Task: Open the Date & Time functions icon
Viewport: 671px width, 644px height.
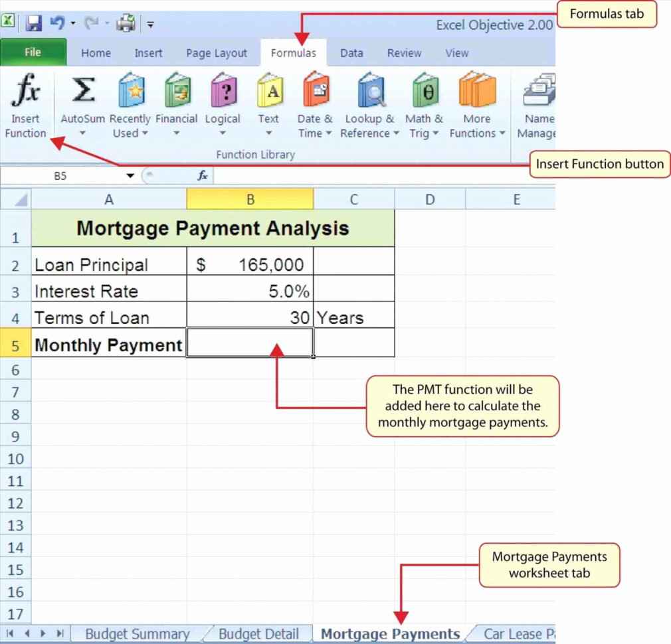Action: (316, 89)
